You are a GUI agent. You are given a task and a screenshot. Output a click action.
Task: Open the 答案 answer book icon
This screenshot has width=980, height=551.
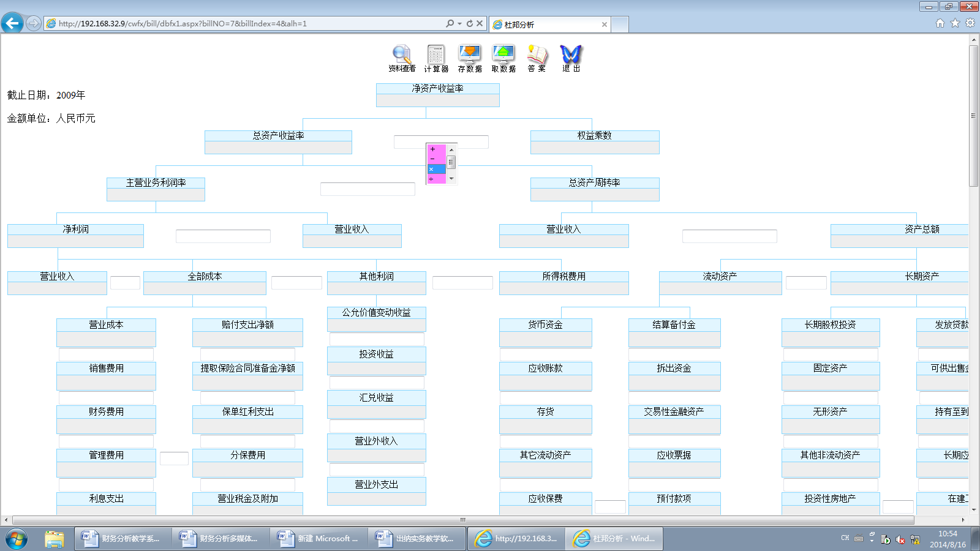pos(537,58)
